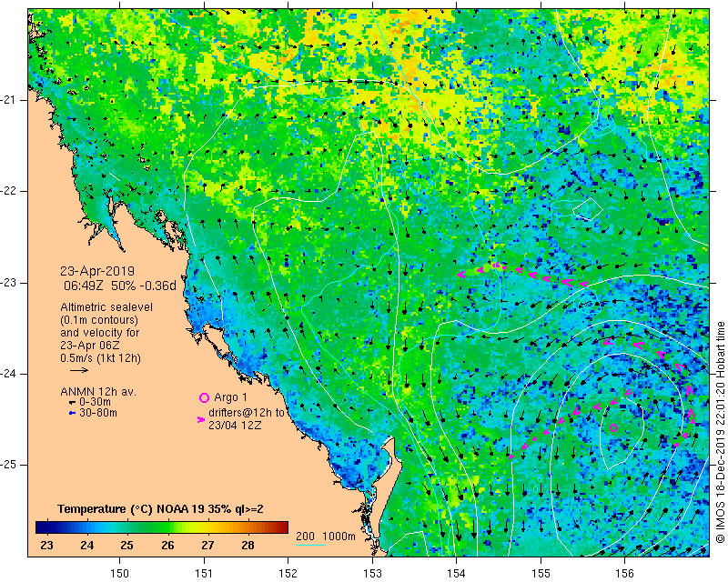The image size is (728, 582).
Task: Click the ANMN 12h av. label
Action: click(98, 392)
